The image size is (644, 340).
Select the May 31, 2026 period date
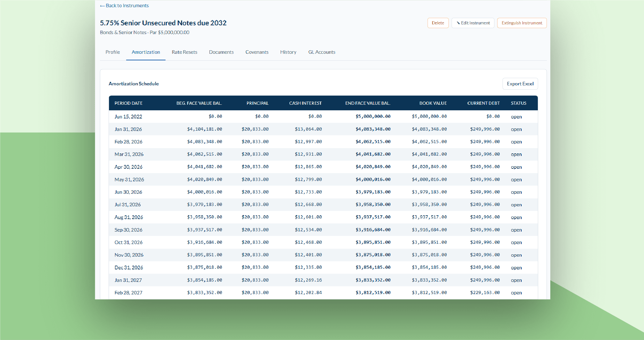[129, 180]
